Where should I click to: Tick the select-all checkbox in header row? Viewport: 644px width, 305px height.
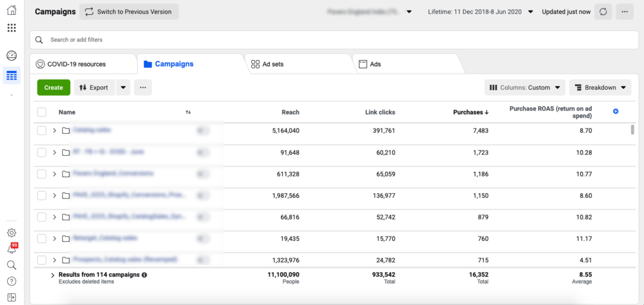42,112
